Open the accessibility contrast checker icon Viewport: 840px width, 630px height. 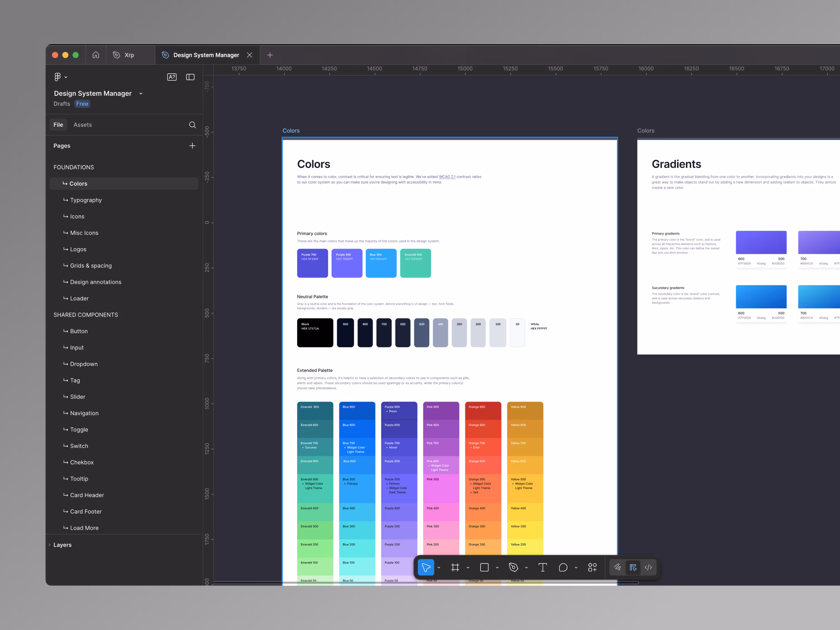(172, 77)
